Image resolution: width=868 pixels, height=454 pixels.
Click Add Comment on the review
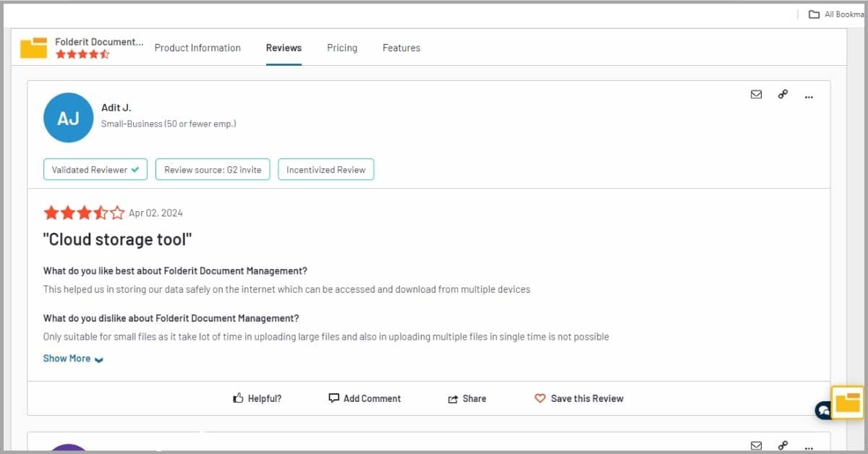click(x=365, y=398)
